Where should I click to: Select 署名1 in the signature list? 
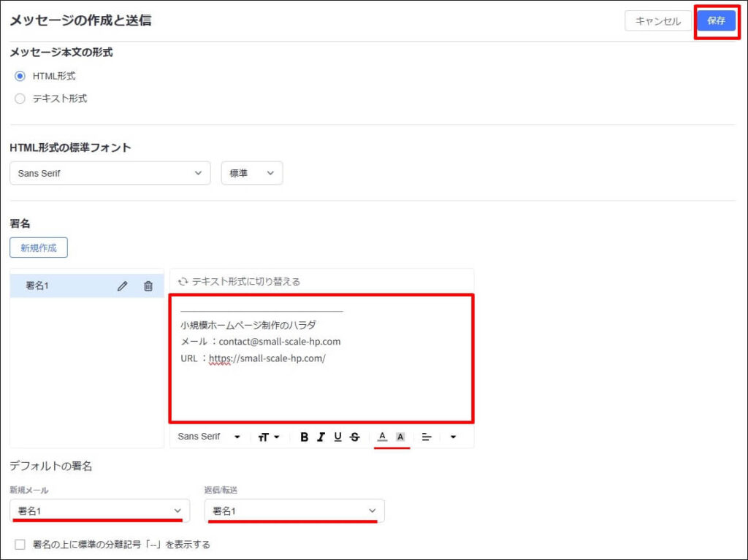point(58,286)
